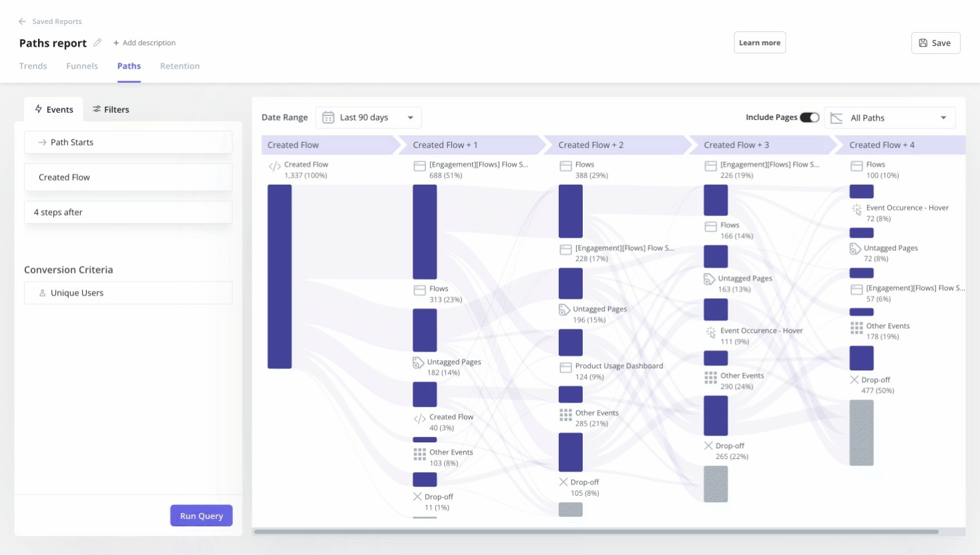Screen dimensions: 980x555
Task: Click the Run Query button
Action: point(201,515)
